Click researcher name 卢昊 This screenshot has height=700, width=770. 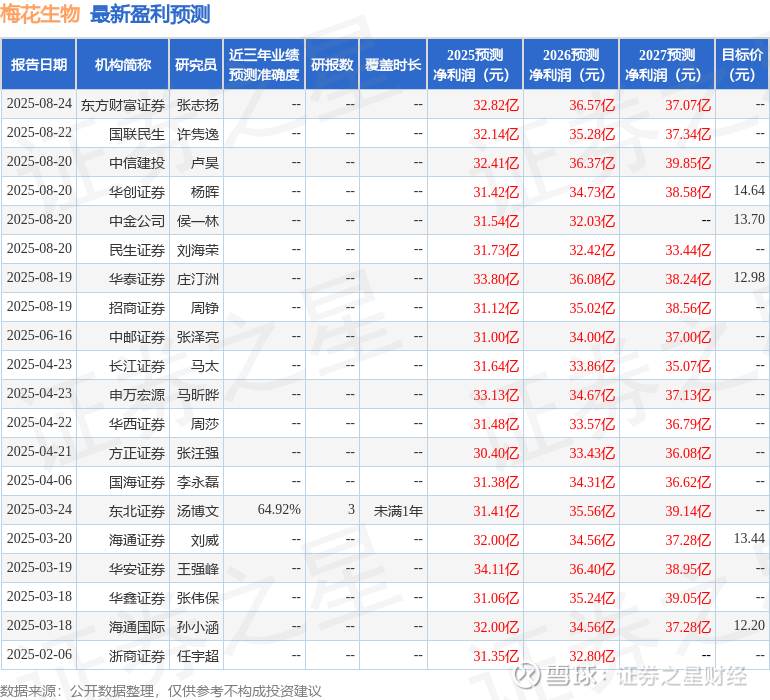205,163
